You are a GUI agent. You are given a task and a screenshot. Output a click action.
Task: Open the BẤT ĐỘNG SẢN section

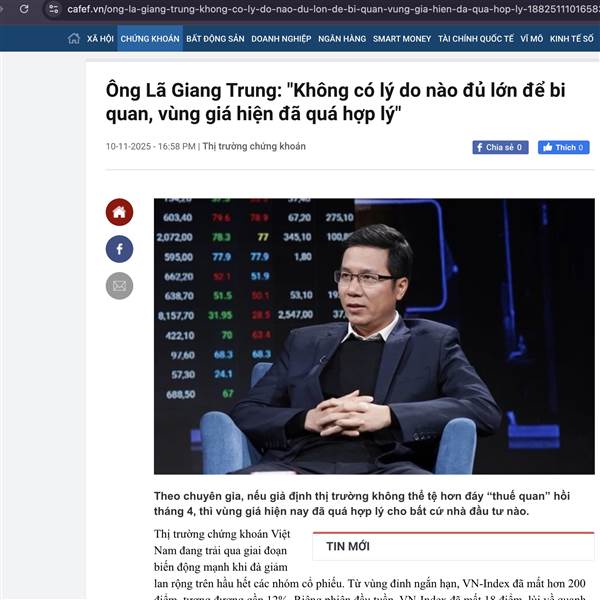coord(215,39)
